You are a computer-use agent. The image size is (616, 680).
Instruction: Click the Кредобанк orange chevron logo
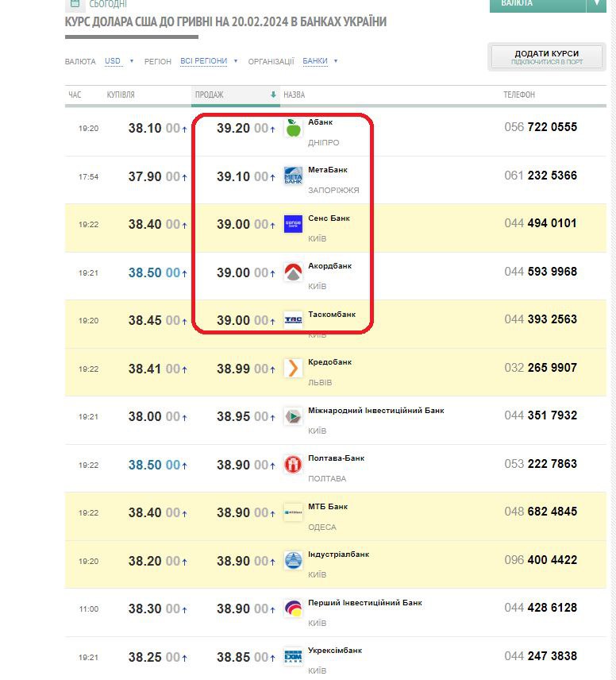point(293,369)
